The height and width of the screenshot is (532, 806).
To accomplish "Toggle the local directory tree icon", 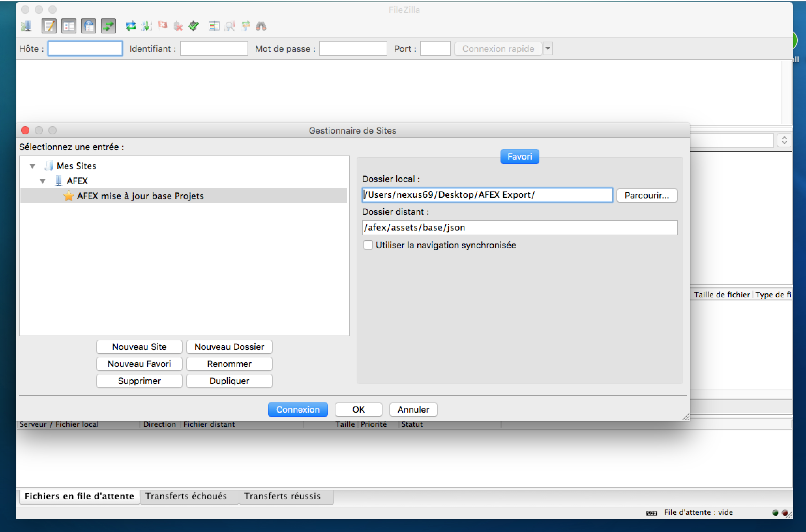I will click(69, 26).
